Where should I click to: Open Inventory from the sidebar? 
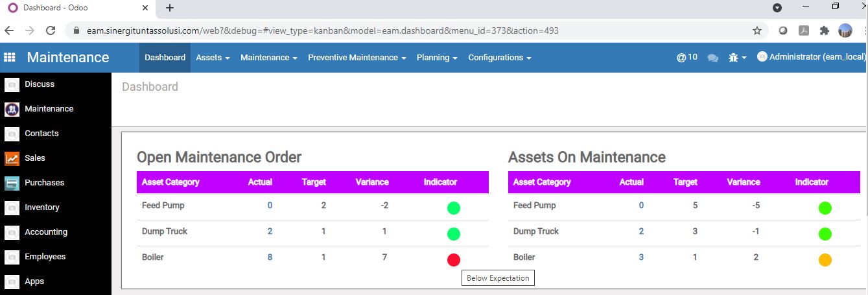(x=41, y=207)
